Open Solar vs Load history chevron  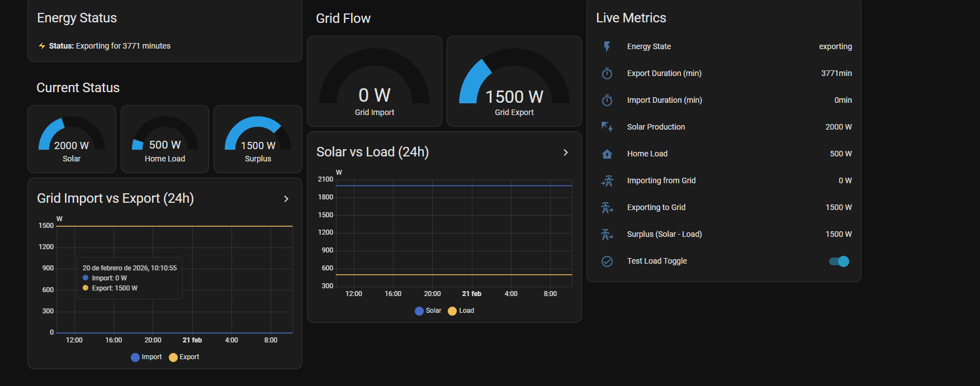[x=566, y=153]
